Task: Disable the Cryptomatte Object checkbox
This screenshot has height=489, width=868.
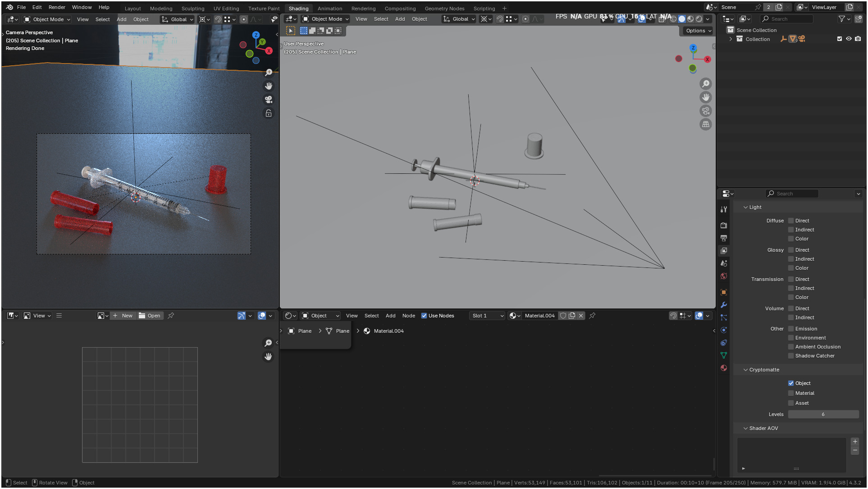Action: pos(791,383)
